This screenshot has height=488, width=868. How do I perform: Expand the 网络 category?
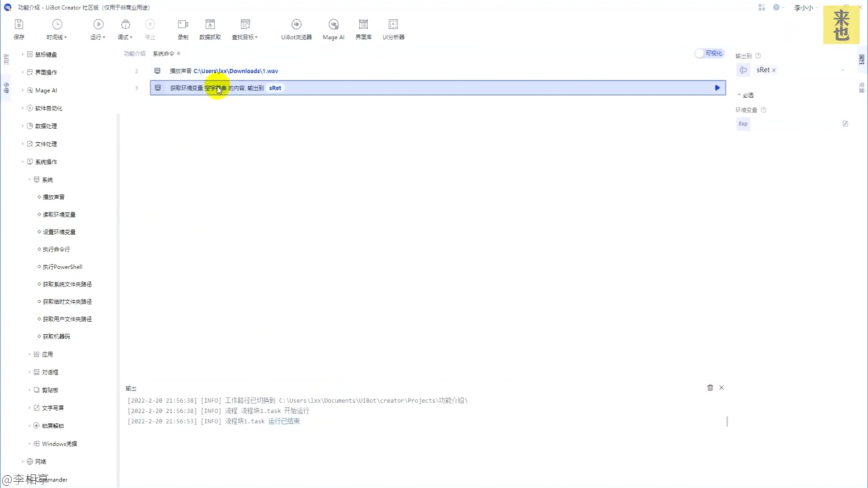[23, 462]
